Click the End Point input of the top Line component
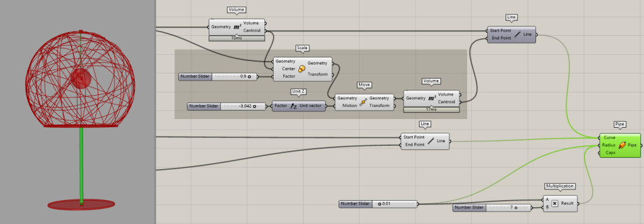 [x=500, y=38]
